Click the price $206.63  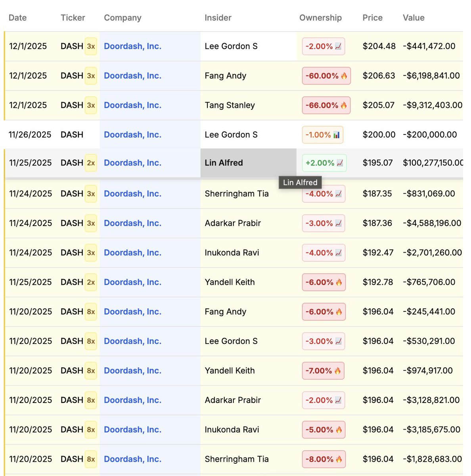(x=379, y=76)
